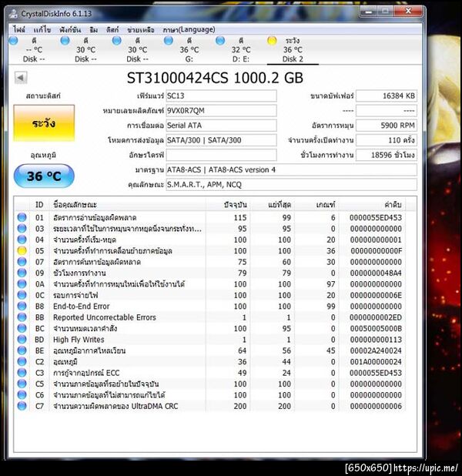
Task: Open the ดิสก์ (Disk) menu
Action: [x=112, y=29]
